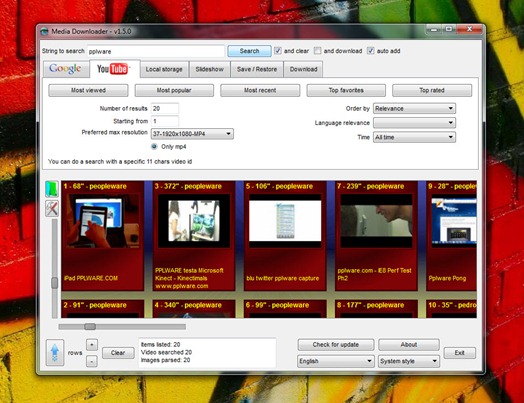Click the horizontal thumbnail size slider
This screenshot has height=403, width=524.
coord(122,326)
